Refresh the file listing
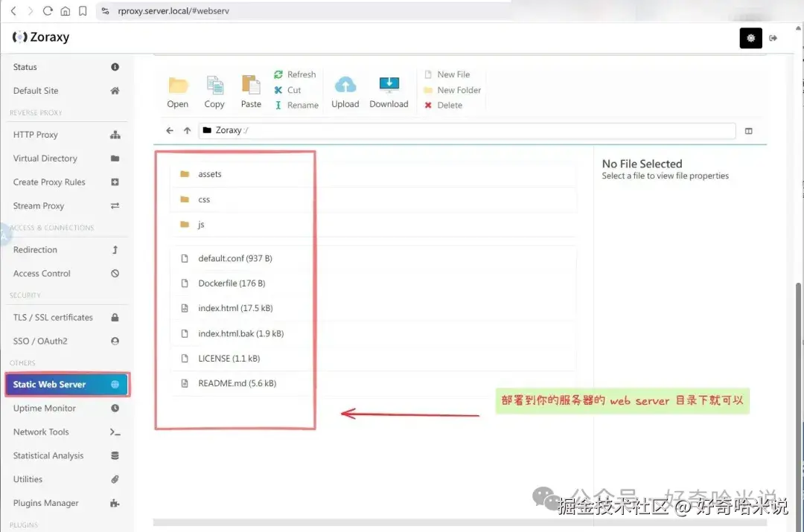The image size is (804, 532). click(295, 74)
